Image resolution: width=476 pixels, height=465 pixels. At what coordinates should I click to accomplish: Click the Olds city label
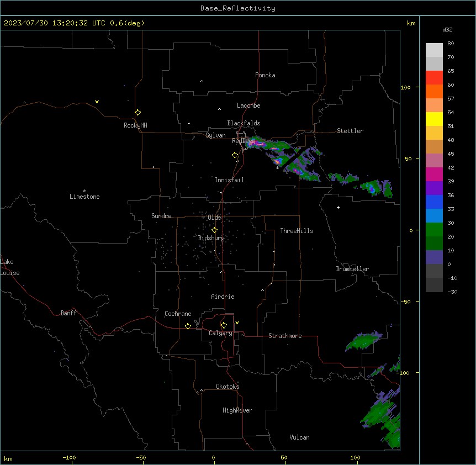pyautogui.click(x=214, y=218)
